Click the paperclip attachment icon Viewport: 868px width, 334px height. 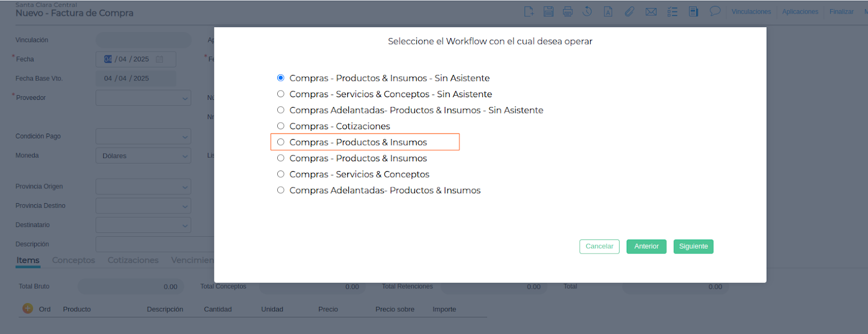629,11
